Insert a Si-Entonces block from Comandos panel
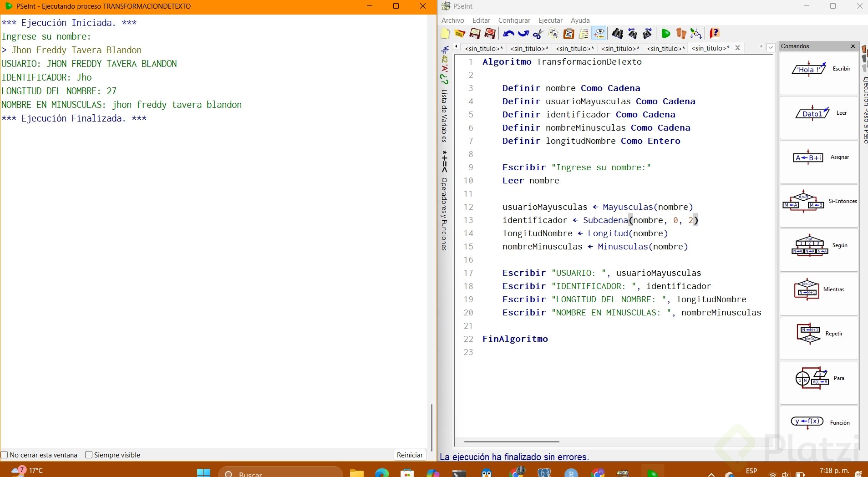Viewport: 868px width, 477px height. pos(819,206)
